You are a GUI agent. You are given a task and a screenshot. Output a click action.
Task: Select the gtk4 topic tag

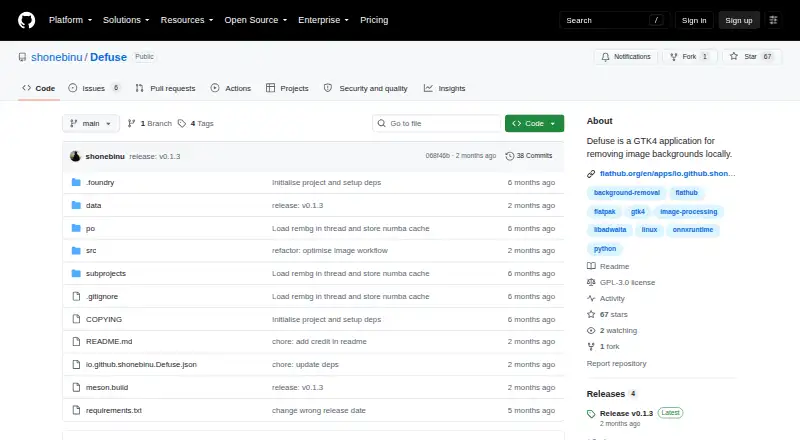[x=638, y=211]
